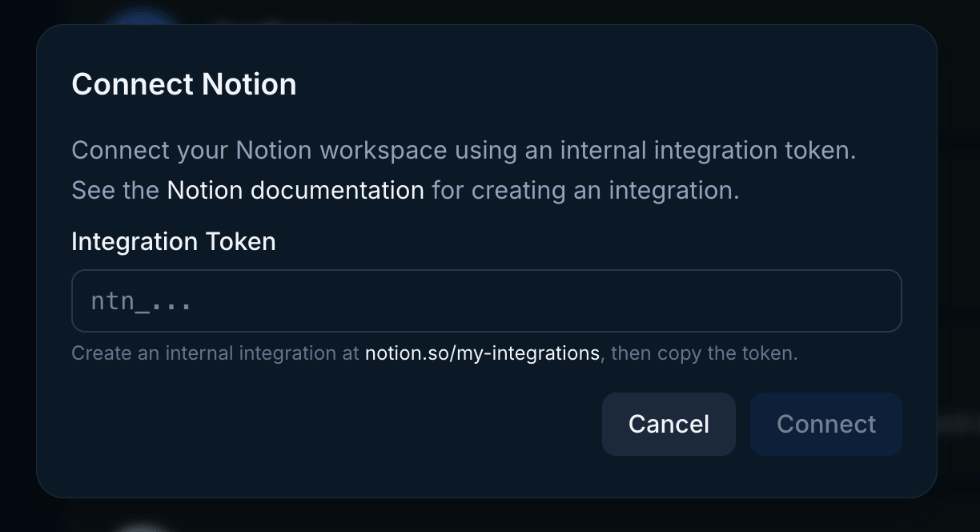The width and height of the screenshot is (980, 532).
Task: Click the Integration Token label
Action: pyautogui.click(x=173, y=241)
